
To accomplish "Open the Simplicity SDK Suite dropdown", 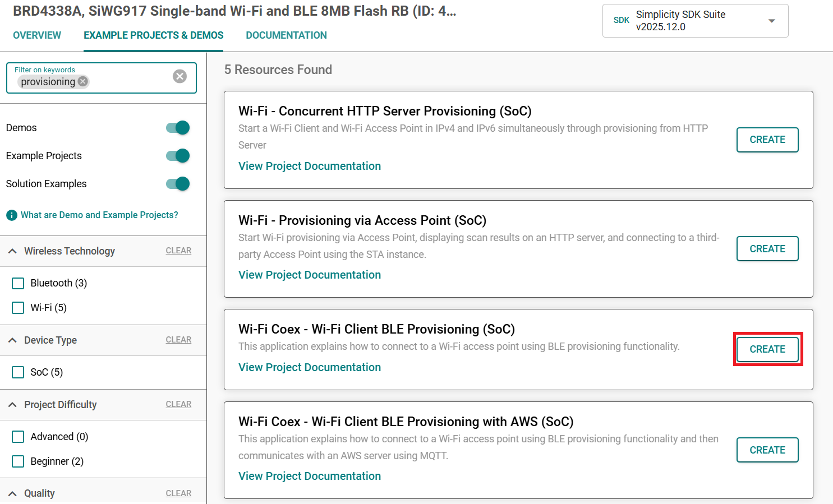I will (x=771, y=21).
